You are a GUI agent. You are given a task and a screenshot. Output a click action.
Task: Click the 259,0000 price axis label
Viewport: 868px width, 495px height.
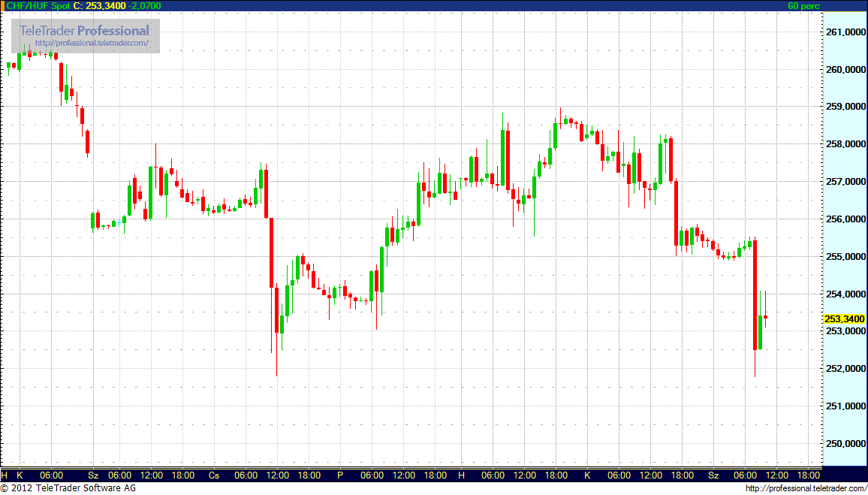click(x=845, y=107)
